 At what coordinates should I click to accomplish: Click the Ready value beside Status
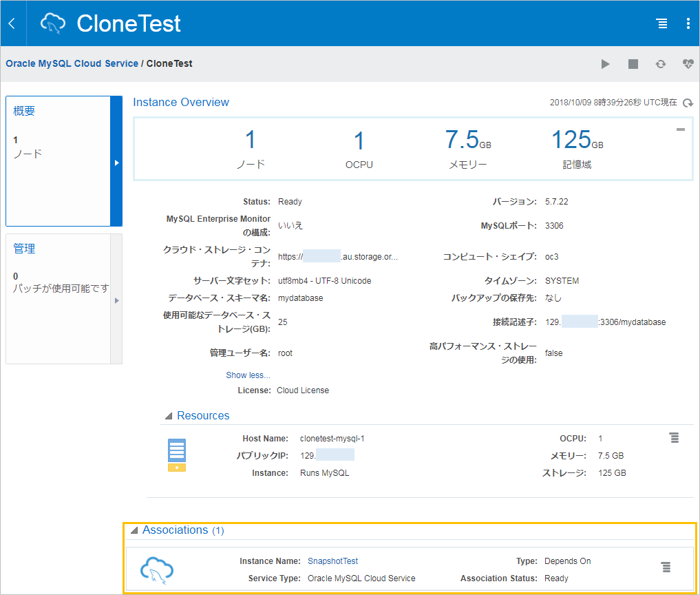point(290,202)
